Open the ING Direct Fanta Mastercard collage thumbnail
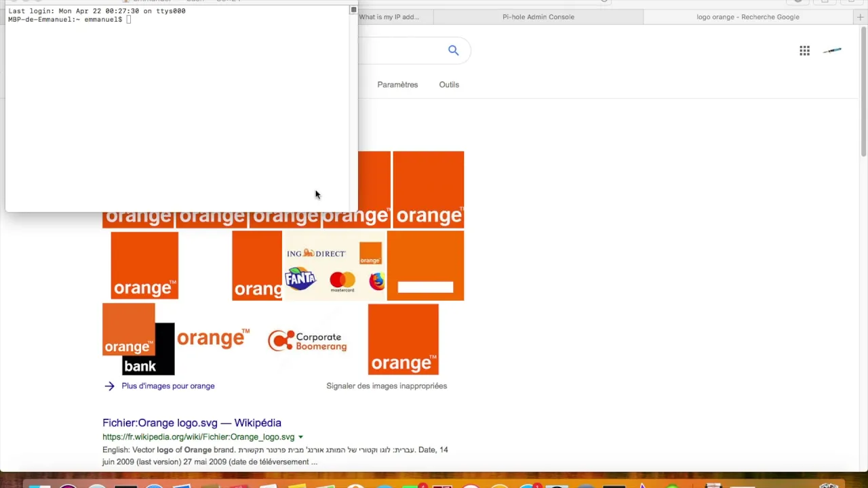This screenshot has width=868, height=488. tap(334, 266)
